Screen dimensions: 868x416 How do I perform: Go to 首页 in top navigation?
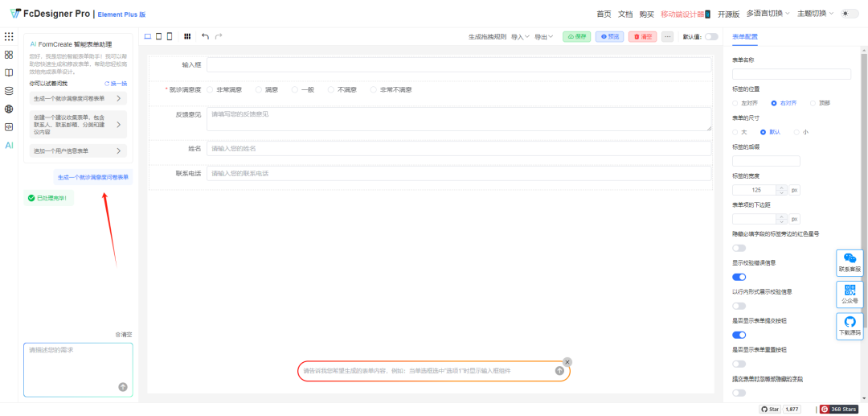(x=604, y=14)
